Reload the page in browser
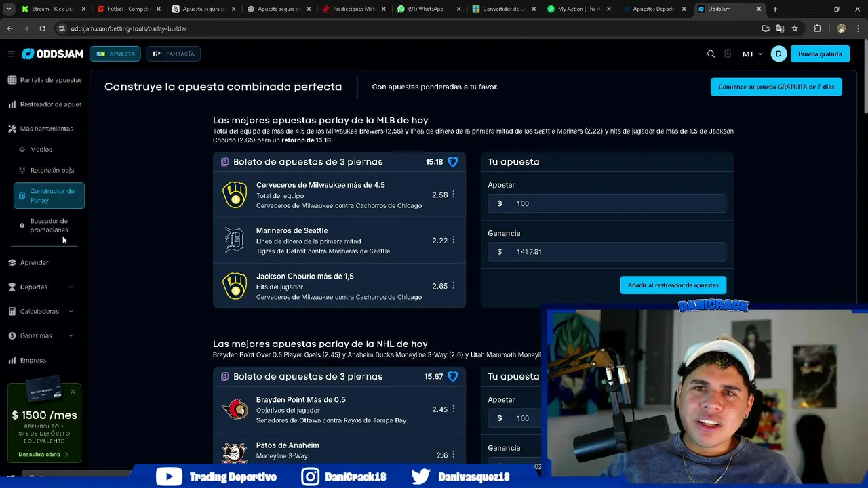Viewport: 868px width, 488px height. 42,28
